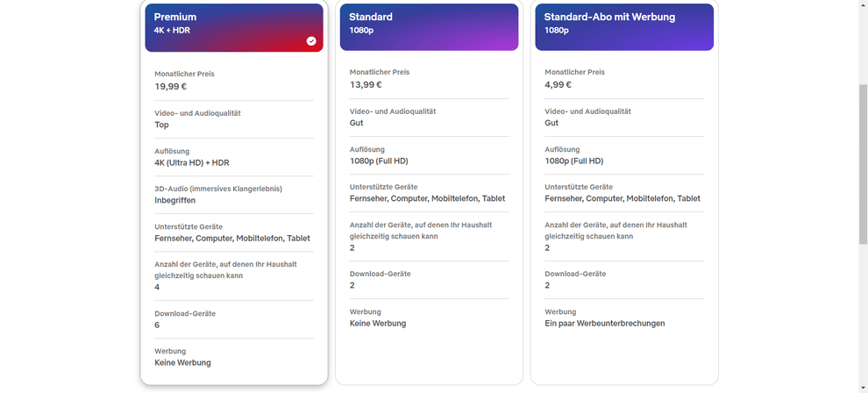
Task: Click Premium's simultaneous devices value 4
Action: [157, 288]
